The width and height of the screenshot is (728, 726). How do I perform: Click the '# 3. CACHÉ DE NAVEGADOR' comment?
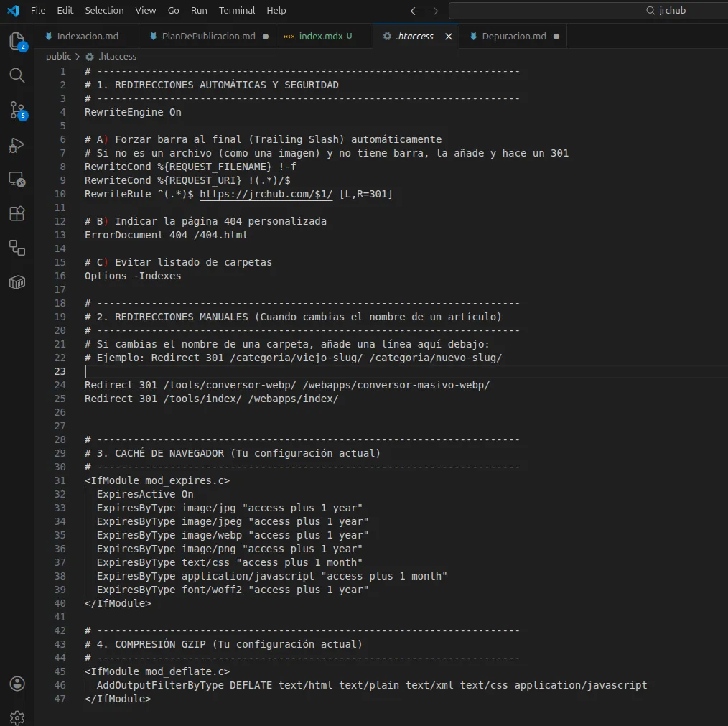click(233, 453)
